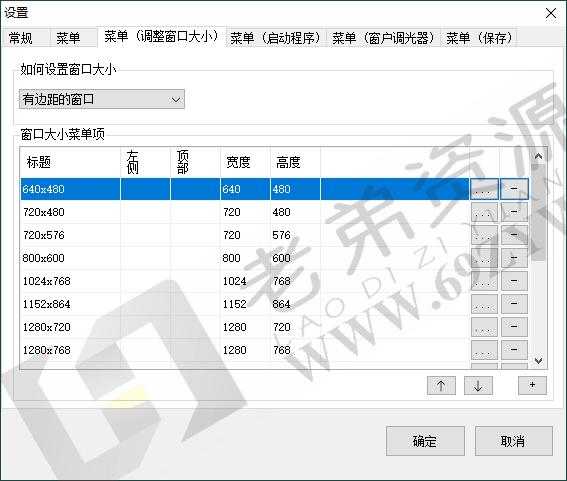
Task: Remove the 640x480 entry with minus button
Action: pos(514,189)
